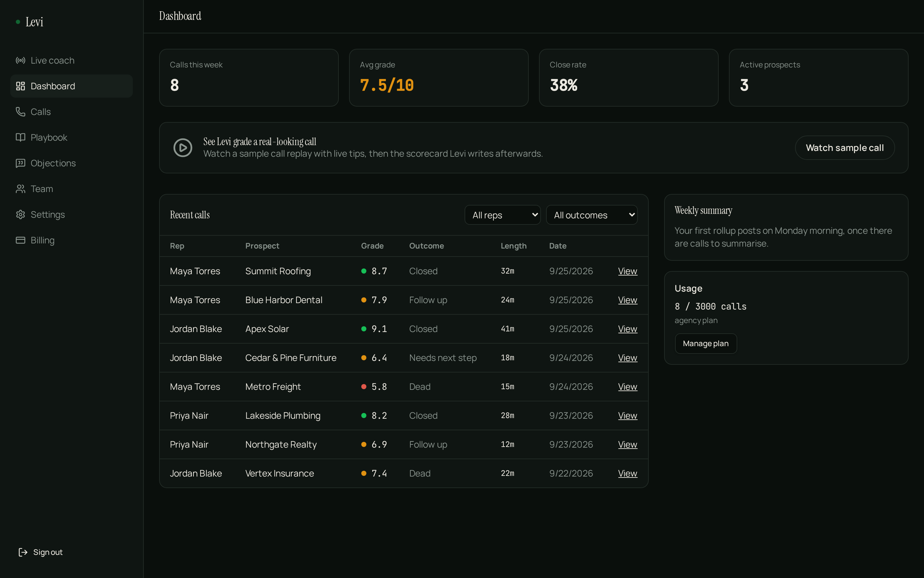This screenshot has height=578, width=924.
Task: View the Northgate Realty call
Action: pyautogui.click(x=627, y=445)
